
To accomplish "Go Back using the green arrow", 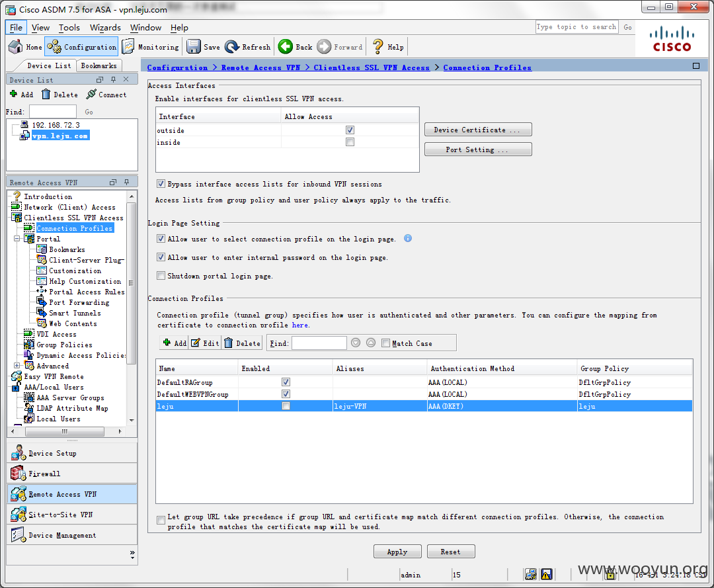I will point(296,47).
